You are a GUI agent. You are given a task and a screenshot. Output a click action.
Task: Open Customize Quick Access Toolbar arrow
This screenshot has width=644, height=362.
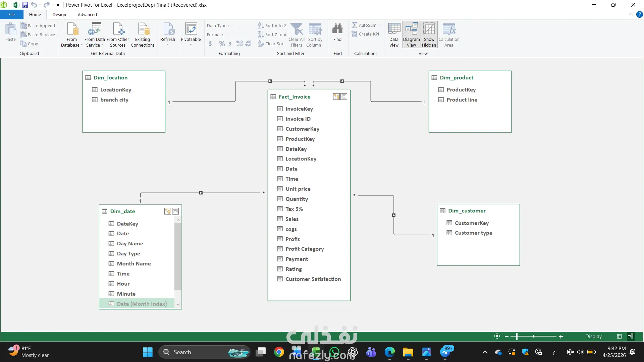click(58, 5)
